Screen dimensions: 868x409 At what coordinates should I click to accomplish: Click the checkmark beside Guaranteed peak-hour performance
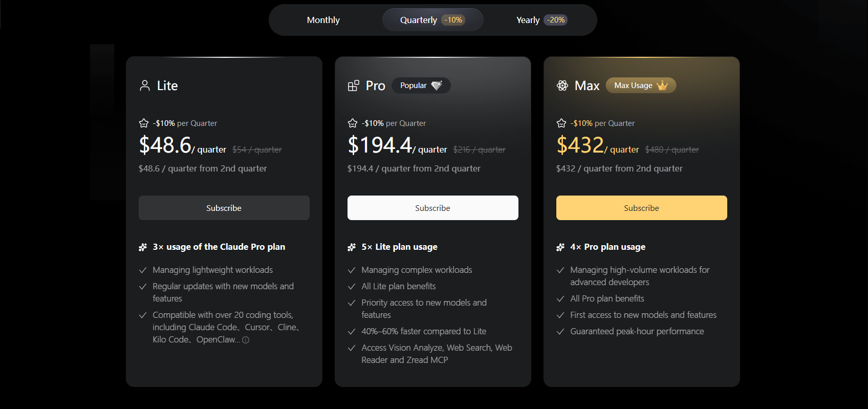point(560,332)
